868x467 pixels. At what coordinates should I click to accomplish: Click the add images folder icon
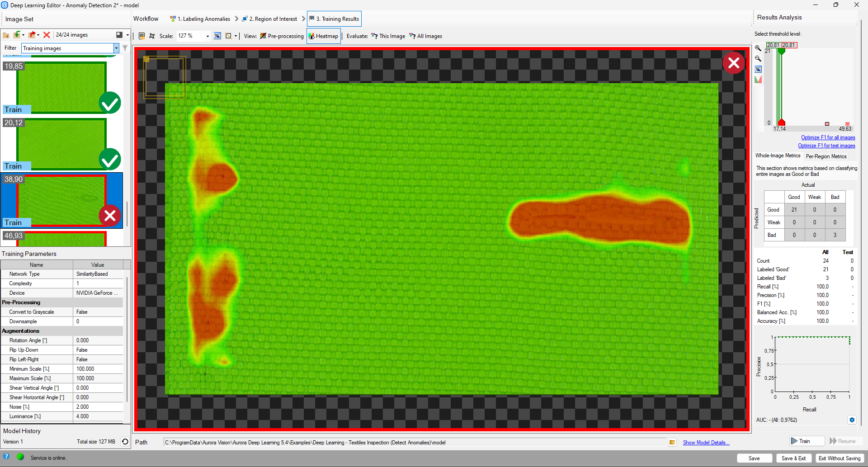pyautogui.click(x=6, y=35)
